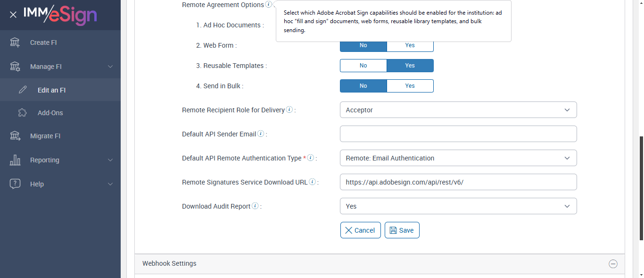Set Reusable Templates toggle to No
The width and height of the screenshot is (644, 278).
363,66
